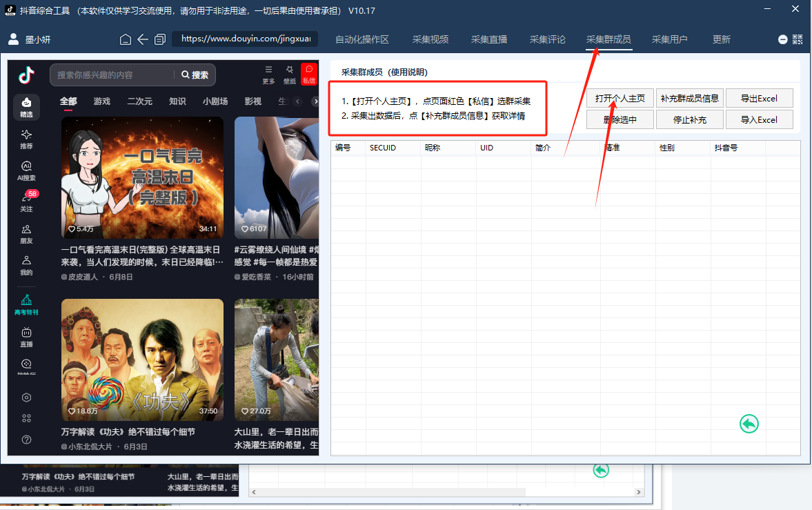Select the 采集群成员 tab
812x510 pixels.
tap(608, 39)
